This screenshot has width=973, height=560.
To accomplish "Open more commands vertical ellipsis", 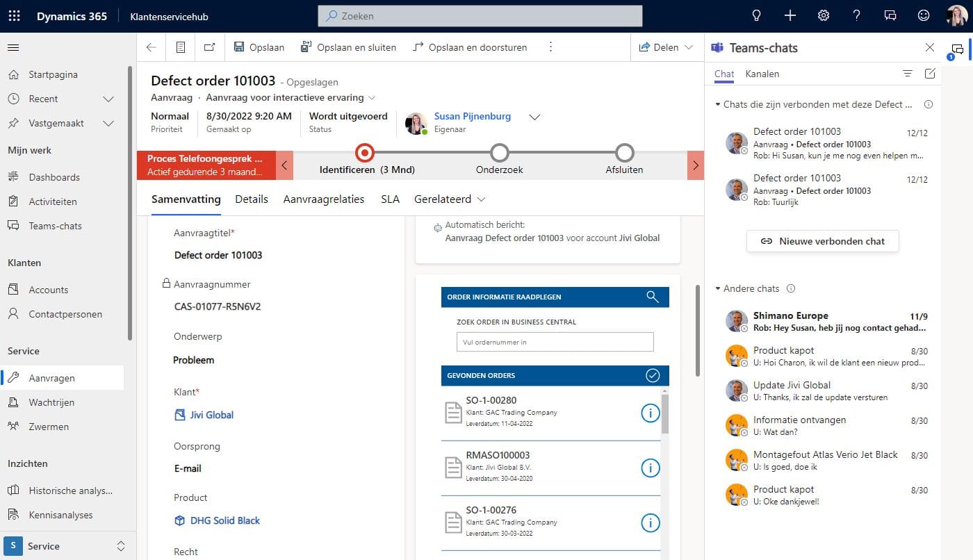I will [550, 47].
